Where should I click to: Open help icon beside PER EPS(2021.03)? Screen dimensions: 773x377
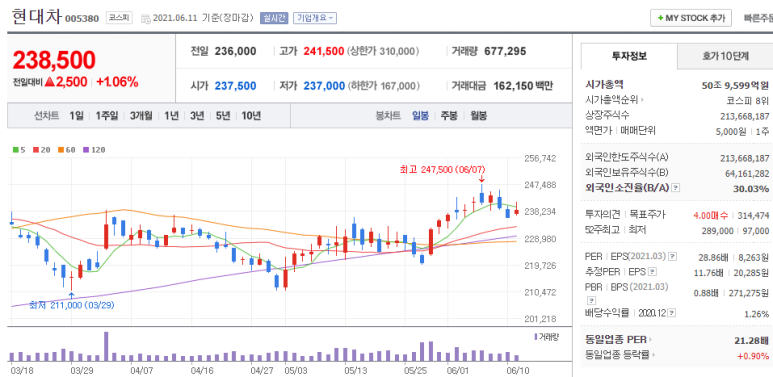coord(673,256)
